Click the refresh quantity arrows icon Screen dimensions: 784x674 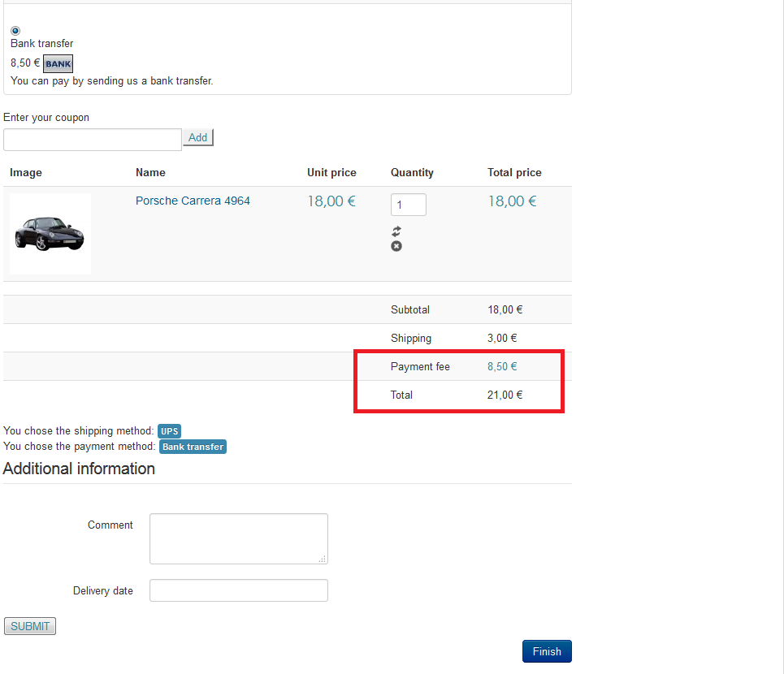click(396, 231)
